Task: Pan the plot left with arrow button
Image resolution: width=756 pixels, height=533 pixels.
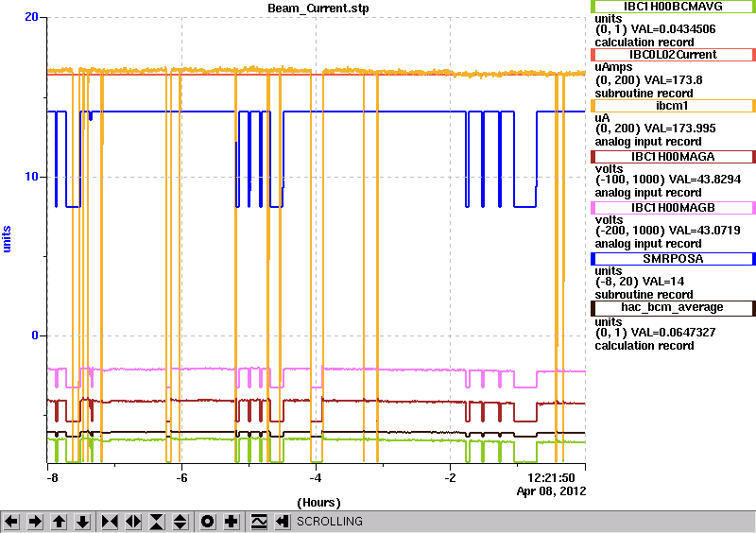Action: point(11,522)
